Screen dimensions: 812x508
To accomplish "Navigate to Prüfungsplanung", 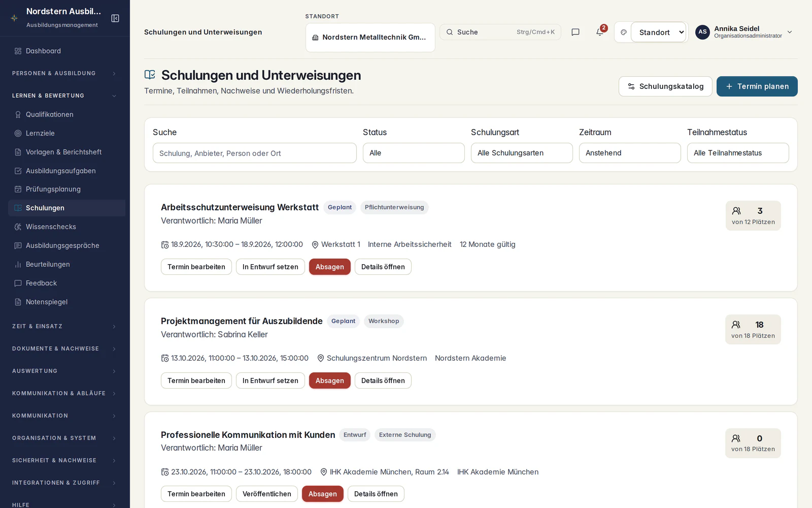I will (67, 189).
